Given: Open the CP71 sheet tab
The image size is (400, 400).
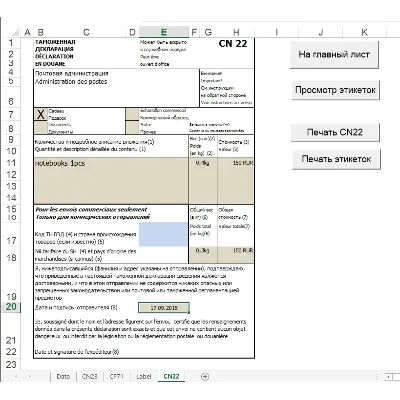Looking at the screenshot, I should 116,376.
